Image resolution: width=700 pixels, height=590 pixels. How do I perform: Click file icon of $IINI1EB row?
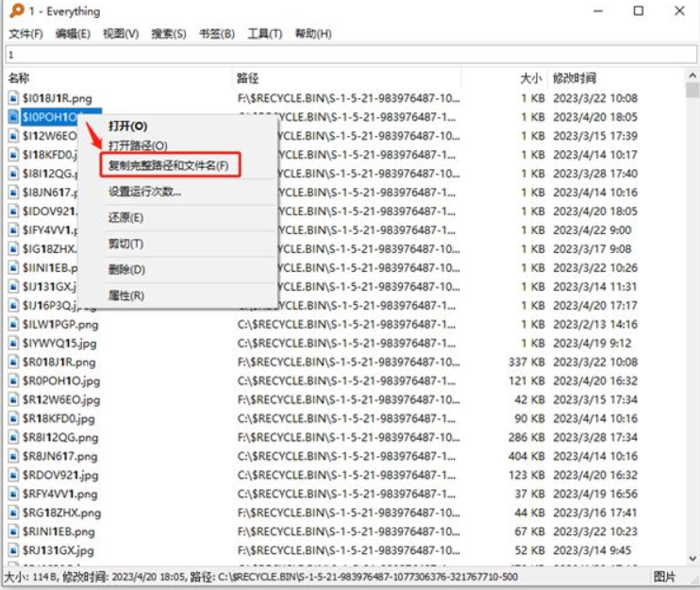coord(14,268)
